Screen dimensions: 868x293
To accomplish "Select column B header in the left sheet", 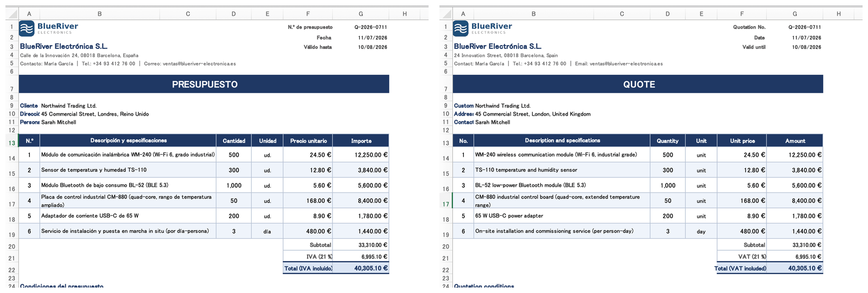I will [99, 14].
